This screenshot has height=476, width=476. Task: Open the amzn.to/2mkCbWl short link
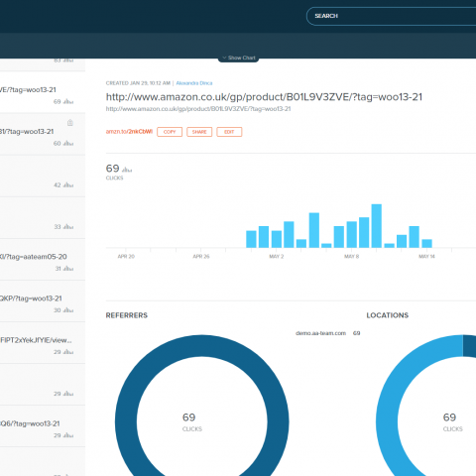(x=129, y=132)
